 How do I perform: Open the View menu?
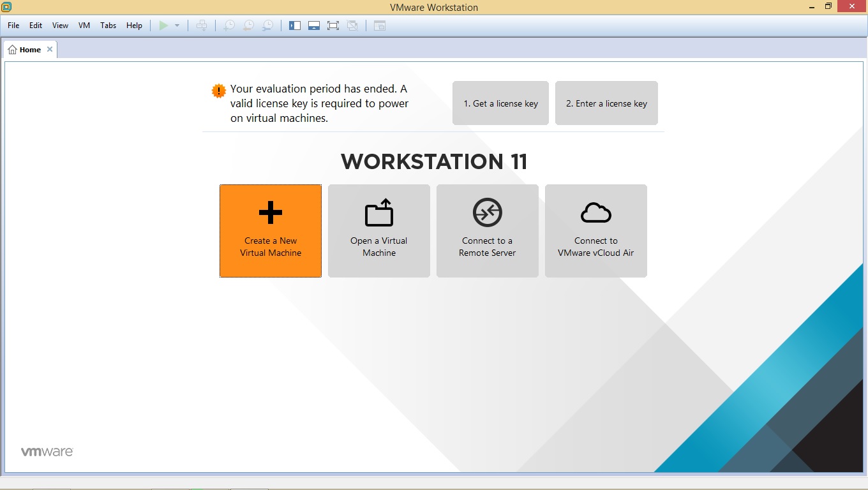pos(60,26)
